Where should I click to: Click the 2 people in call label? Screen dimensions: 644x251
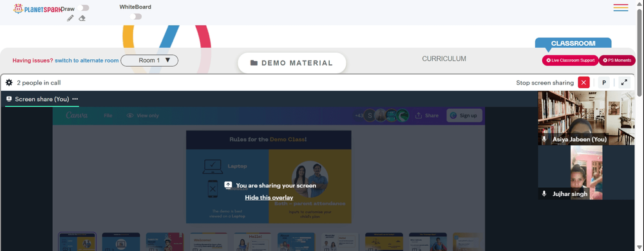click(39, 82)
